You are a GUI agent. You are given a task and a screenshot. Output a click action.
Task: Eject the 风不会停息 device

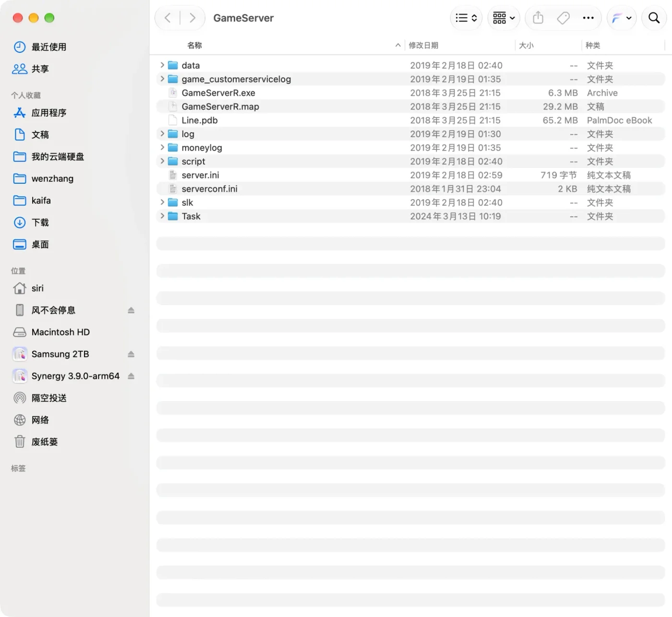pos(131,310)
